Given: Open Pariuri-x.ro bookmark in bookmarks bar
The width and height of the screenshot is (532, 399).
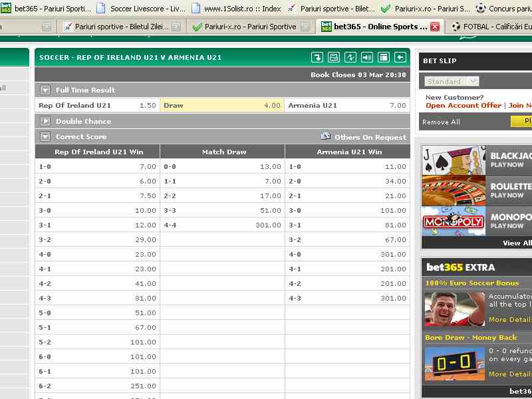Looking at the screenshot, I should (x=426, y=8).
